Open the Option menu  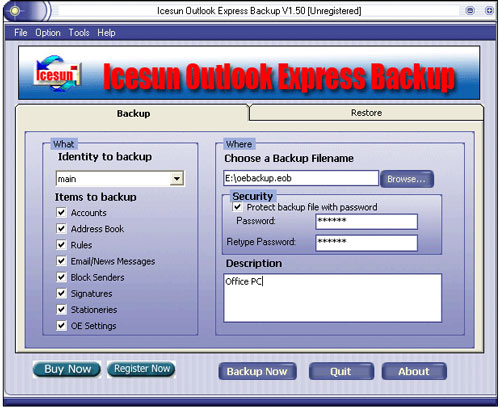pyautogui.click(x=48, y=33)
